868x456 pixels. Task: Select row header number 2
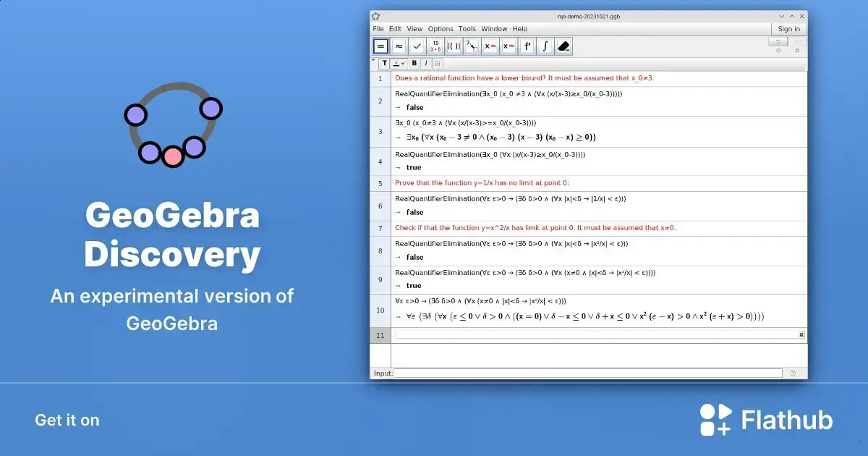pos(380,101)
